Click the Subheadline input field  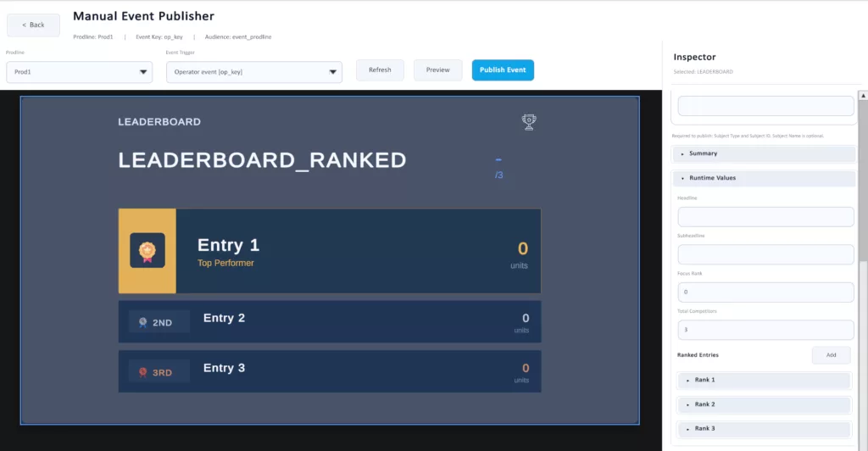tap(765, 254)
